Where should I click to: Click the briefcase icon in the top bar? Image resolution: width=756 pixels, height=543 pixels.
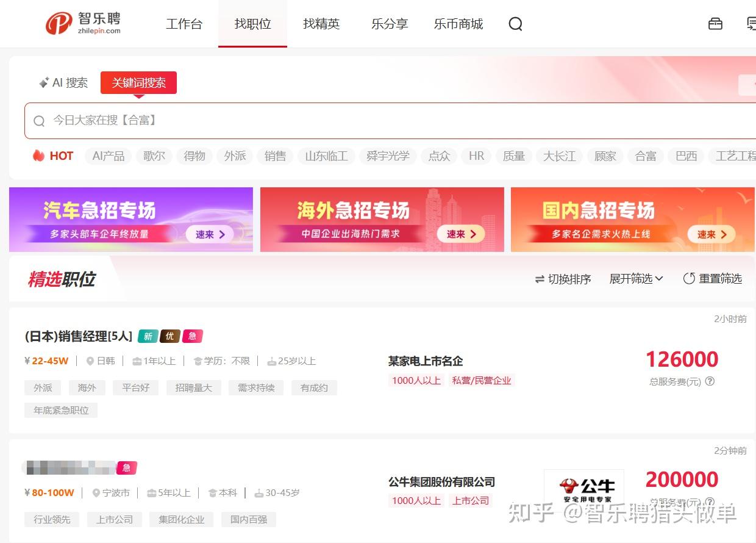715,23
